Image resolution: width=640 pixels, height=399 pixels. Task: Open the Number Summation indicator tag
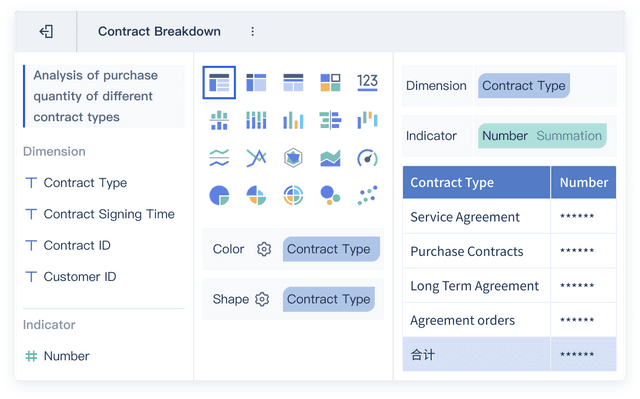click(542, 136)
